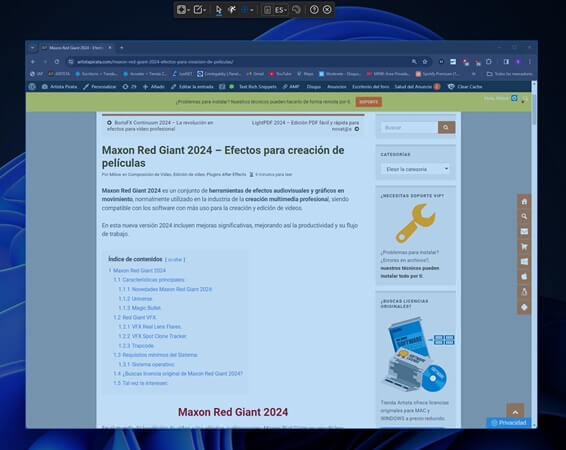Click the blue Privacidad button
Screen dimensions: 566x450
click(x=509, y=423)
